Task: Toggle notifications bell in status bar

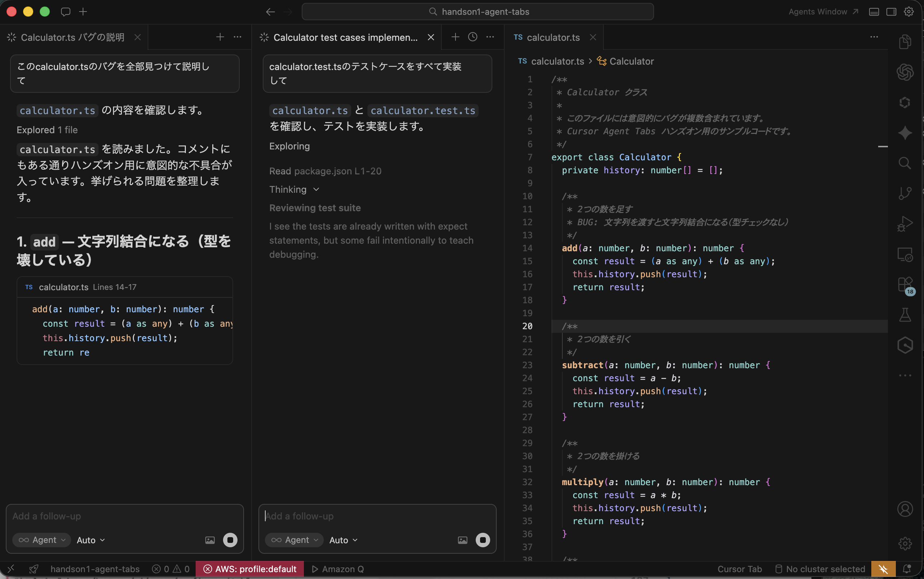Action: click(x=907, y=569)
